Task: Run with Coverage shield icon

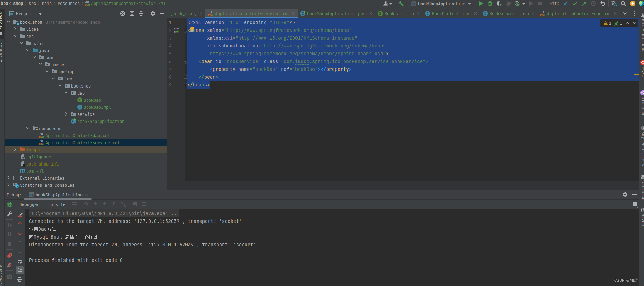Action: tap(499, 4)
